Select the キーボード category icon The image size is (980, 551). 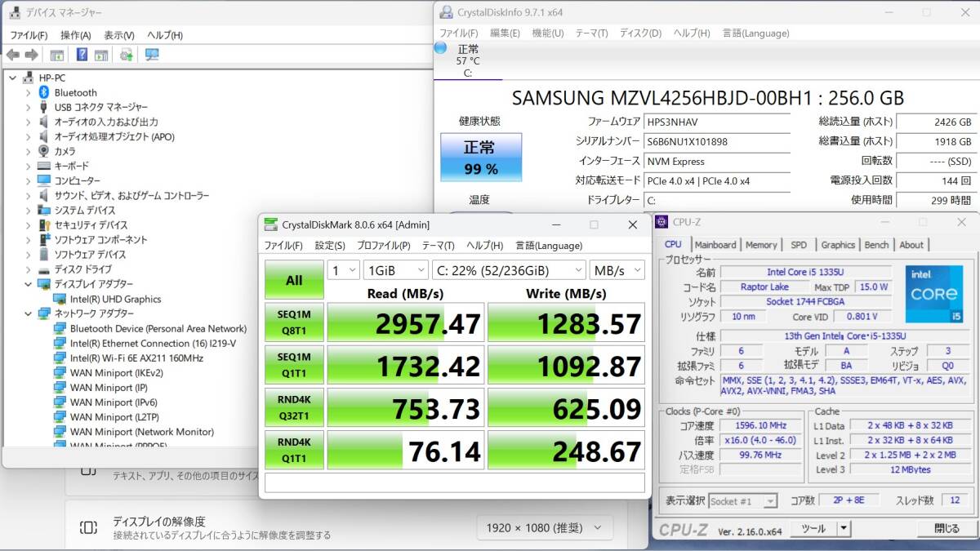(44, 166)
